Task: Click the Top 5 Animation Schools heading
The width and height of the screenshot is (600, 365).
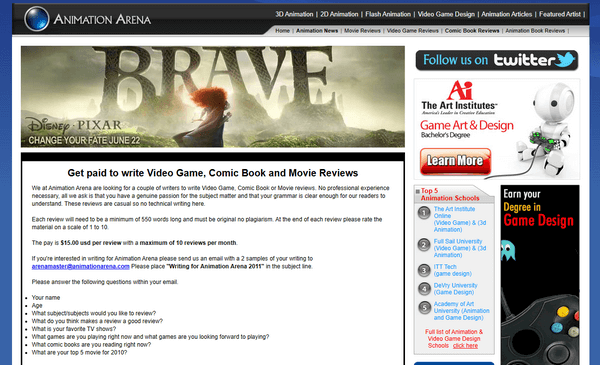Action: (x=450, y=194)
